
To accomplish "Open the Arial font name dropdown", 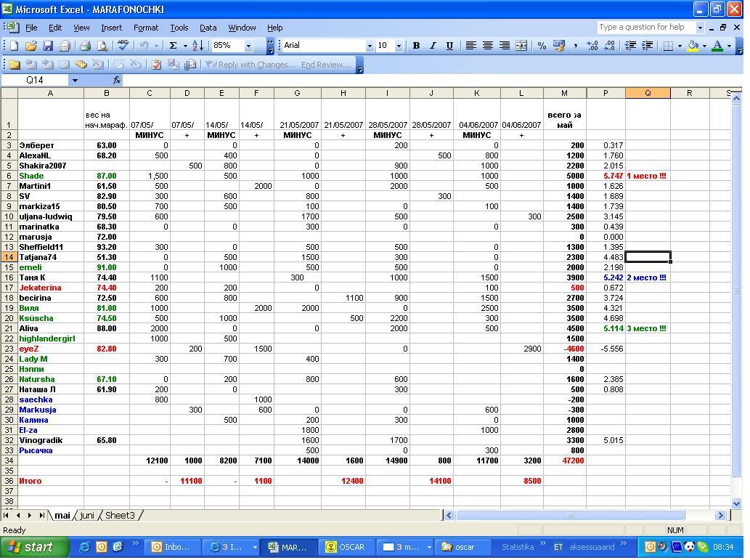I will pos(370,46).
